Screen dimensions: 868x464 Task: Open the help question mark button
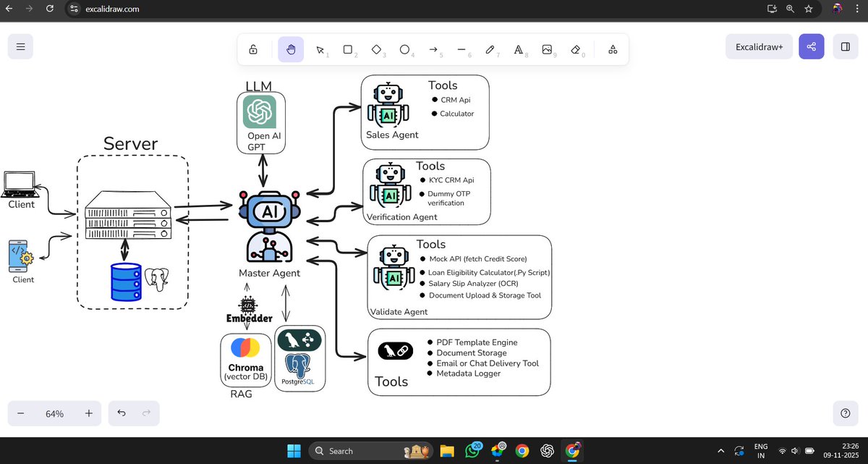click(845, 413)
